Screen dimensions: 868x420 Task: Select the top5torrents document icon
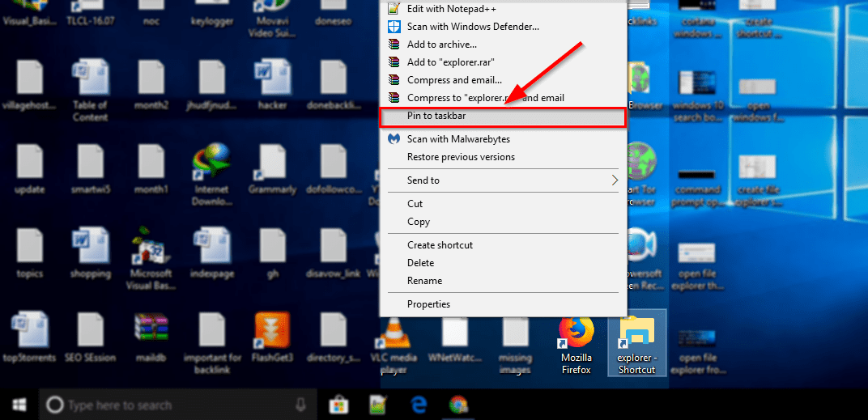tap(29, 337)
